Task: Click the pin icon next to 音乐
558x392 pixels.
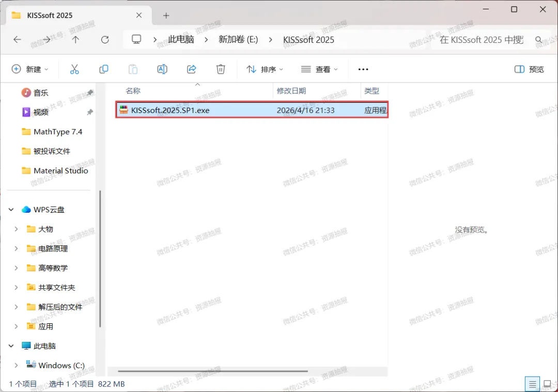Action: [90, 93]
